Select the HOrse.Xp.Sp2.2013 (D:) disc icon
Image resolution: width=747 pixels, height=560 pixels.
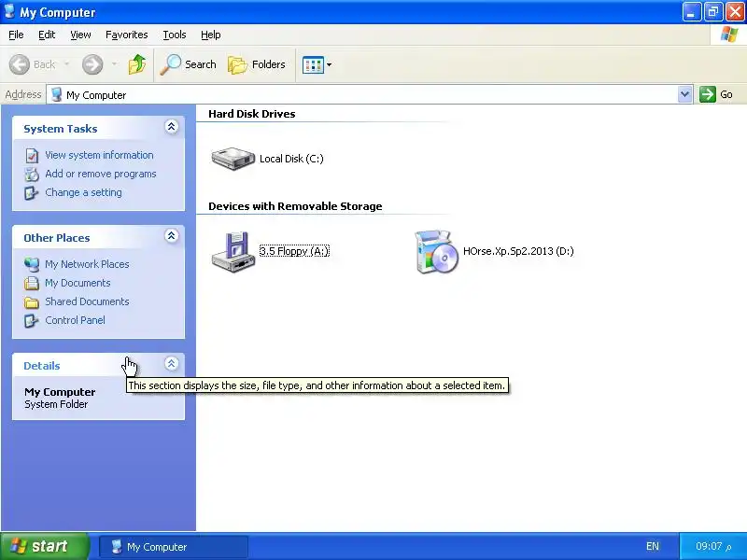[x=436, y=251]
